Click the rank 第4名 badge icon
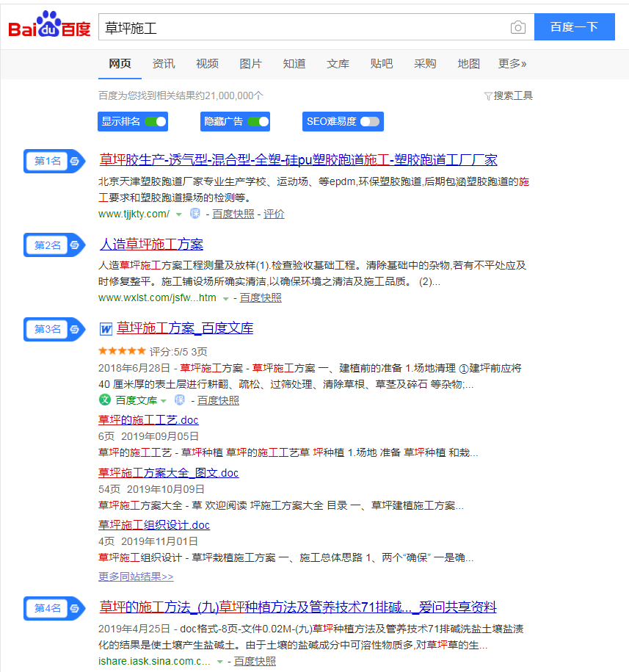The image size is (629, 672). [54, 608]
